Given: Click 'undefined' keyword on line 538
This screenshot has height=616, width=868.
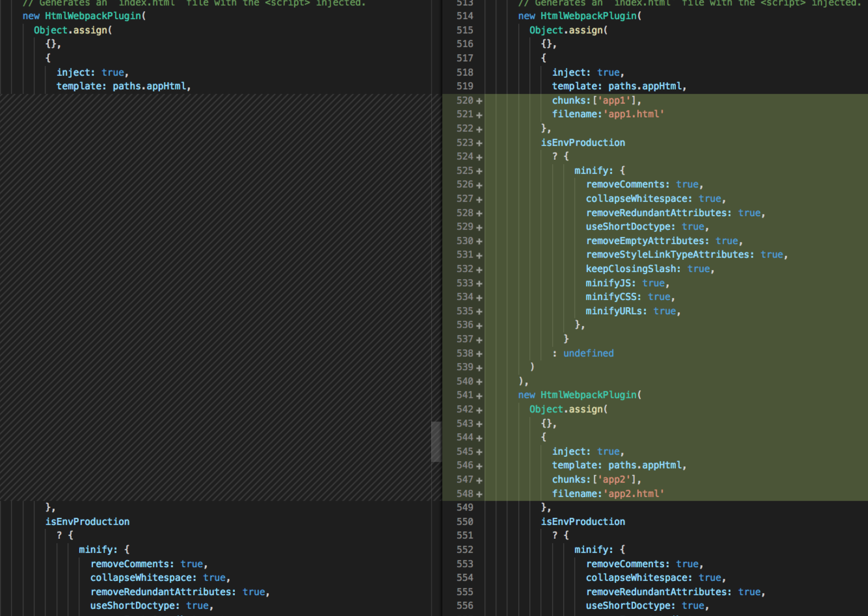Looking at the screenshot, I should point(588,353).
